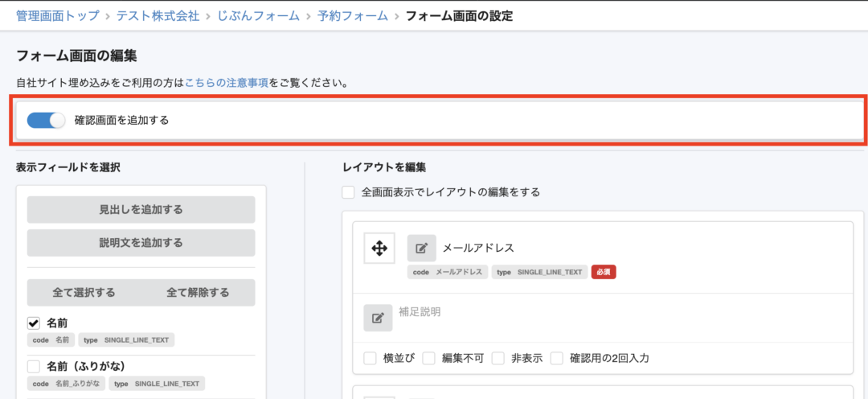Click the edit icon beside メールアドレス label
The image size is (868, 399).
(x=421, y=249)
